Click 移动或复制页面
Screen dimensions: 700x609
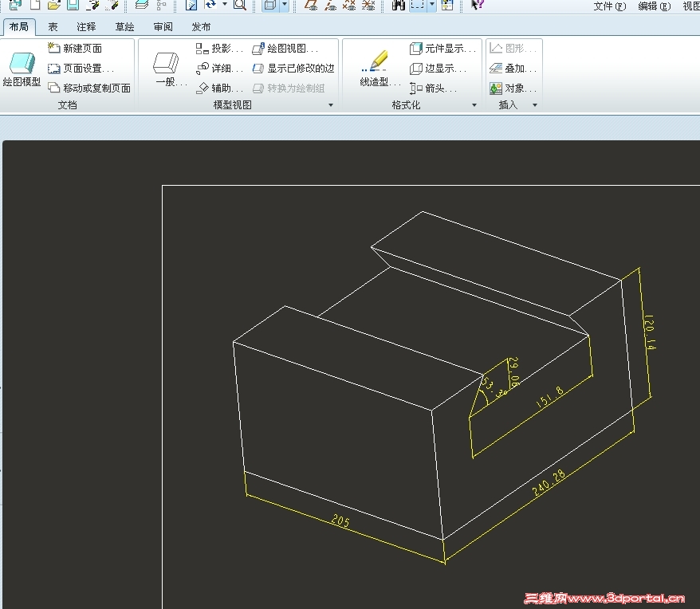(x=89, y=88)
